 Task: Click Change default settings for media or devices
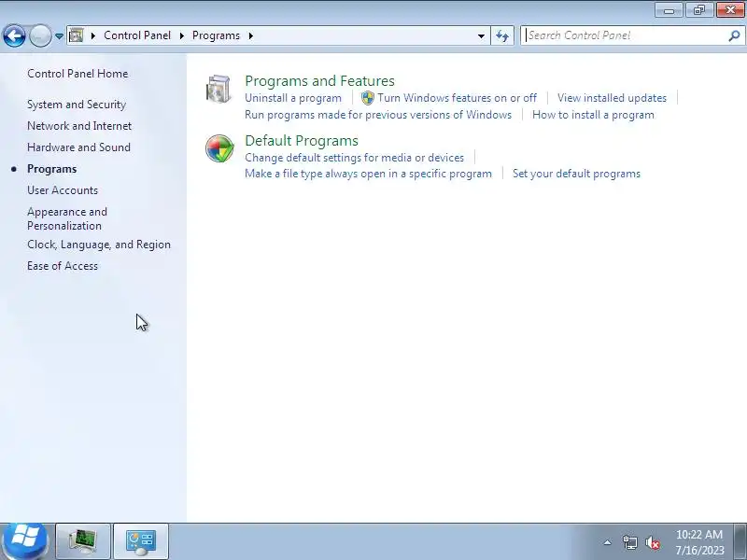click(x=355, y=158)
